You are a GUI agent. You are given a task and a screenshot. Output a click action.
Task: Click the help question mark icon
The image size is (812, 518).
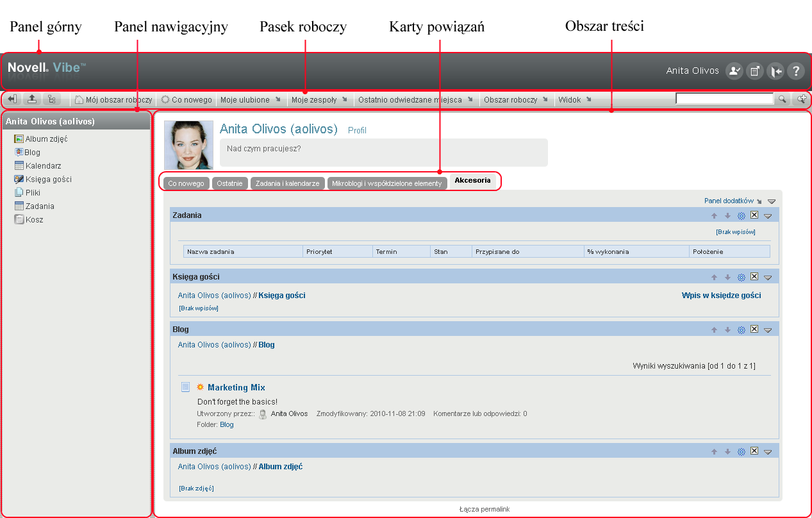click(795, 71)
